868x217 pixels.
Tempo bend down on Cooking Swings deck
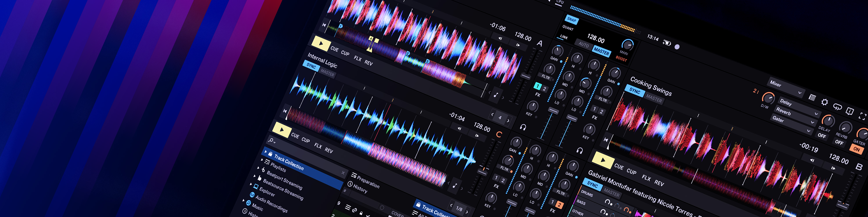click(812, 160)
